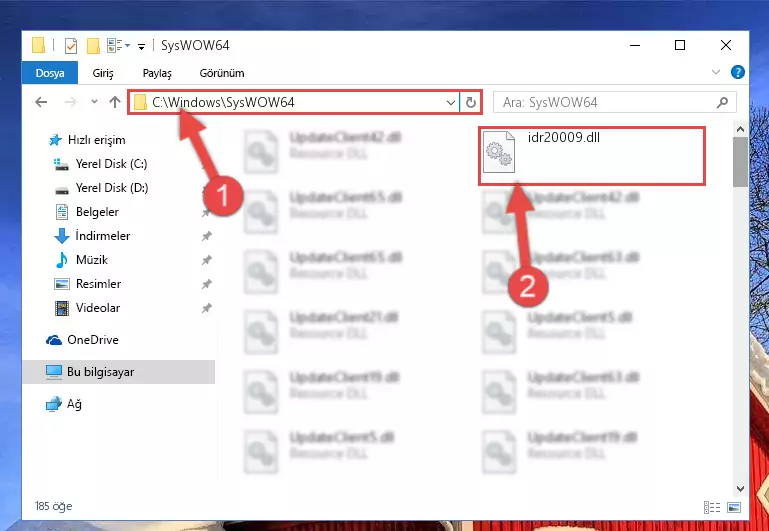This screenshot has width=769, height=531.
Task: Click the Videolar film icon
Action: tap(62, 308)
